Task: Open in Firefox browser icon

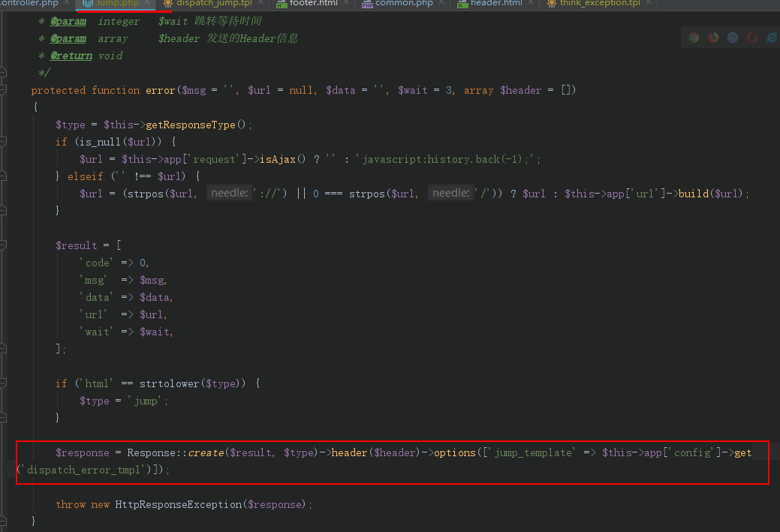Action: point(713,38)
